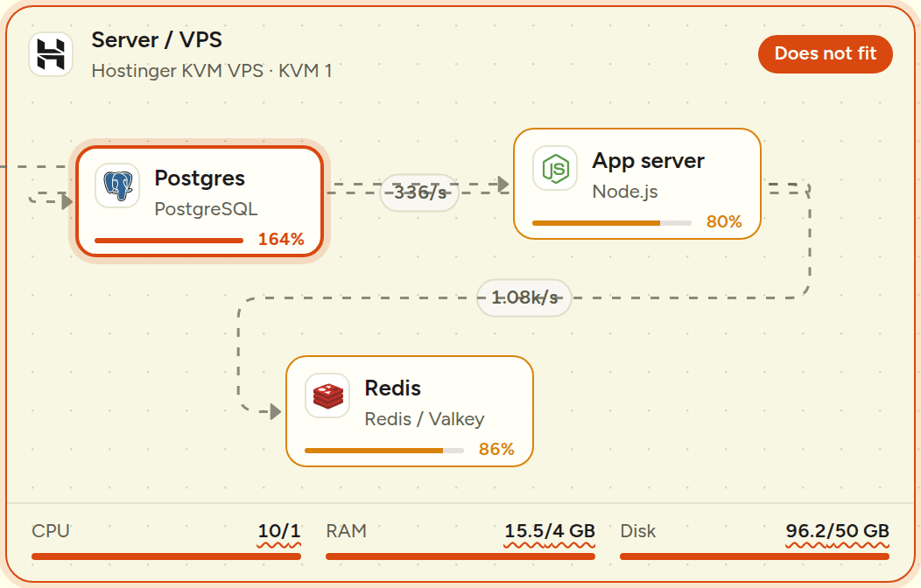
Task: Click the App server 80% load bar
Action: (x=611, y=223)
